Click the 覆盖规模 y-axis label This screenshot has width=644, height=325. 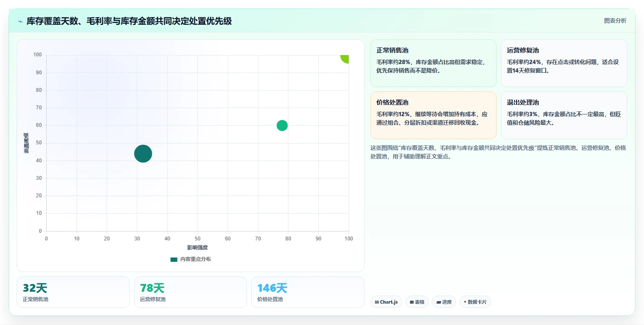click(26, 143)
